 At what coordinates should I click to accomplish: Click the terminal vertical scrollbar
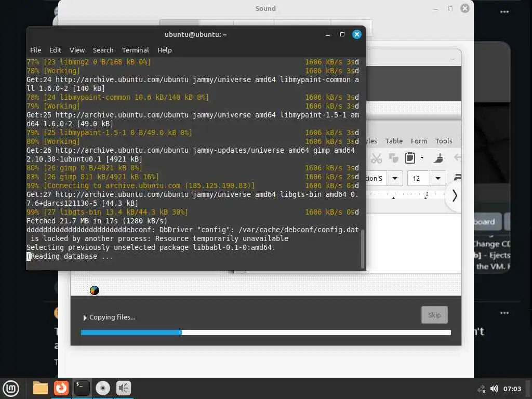362,249
